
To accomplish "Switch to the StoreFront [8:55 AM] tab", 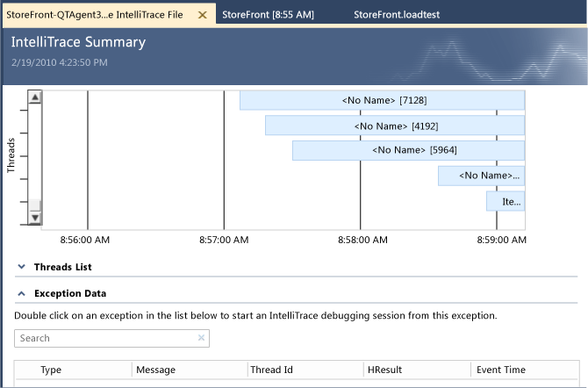I will point(268,15).
